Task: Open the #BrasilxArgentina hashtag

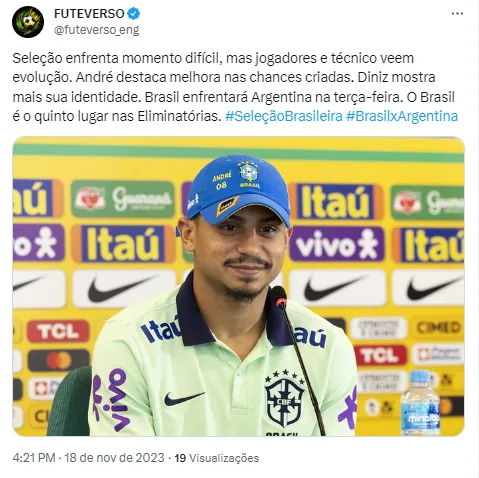Action: (x=402, y=116)
